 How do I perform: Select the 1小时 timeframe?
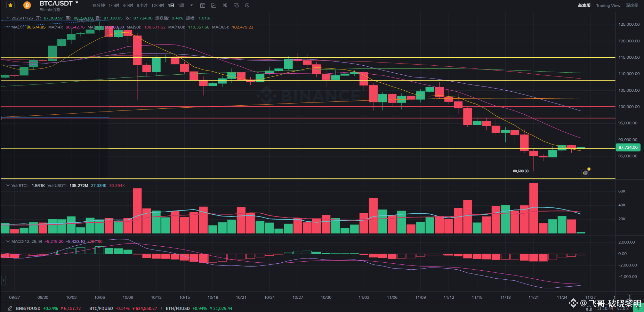114,6
